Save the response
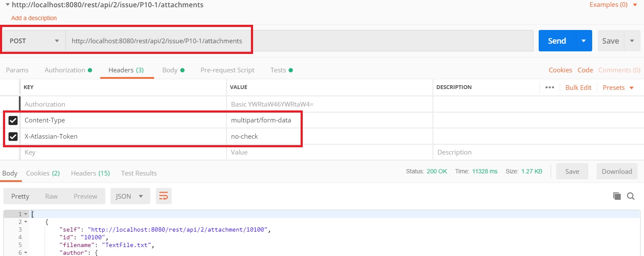 point(572,171)
